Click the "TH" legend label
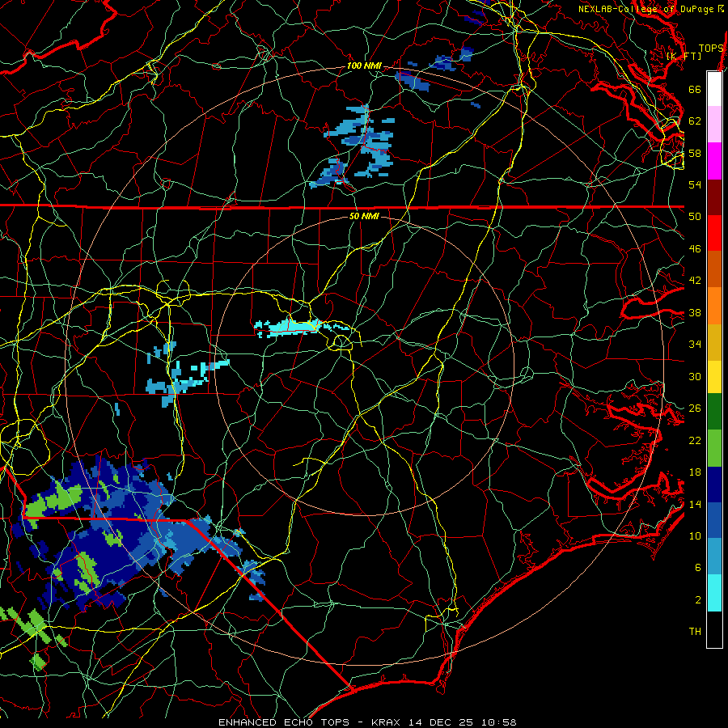728x728 pixels. coord(695,632)
